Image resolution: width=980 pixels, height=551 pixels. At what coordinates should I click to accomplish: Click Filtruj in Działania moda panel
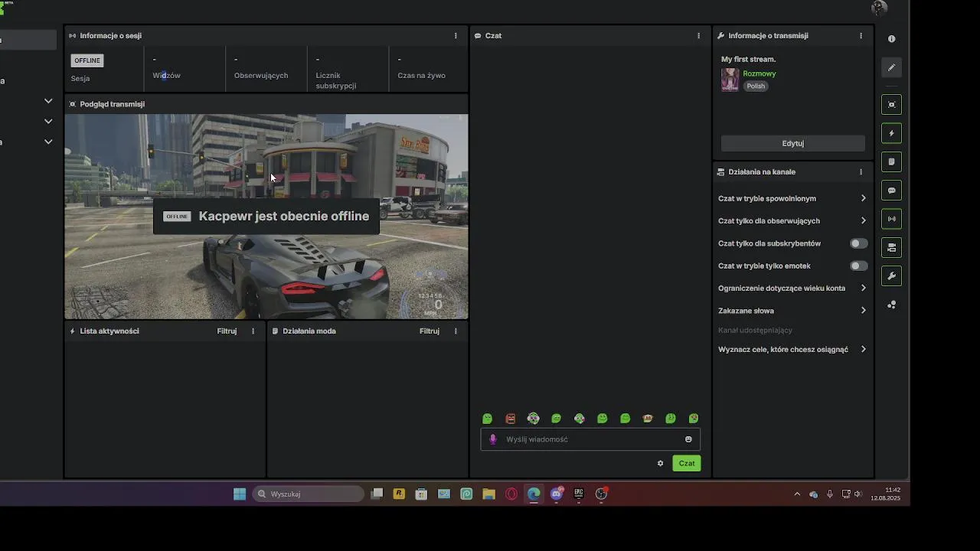430,331
